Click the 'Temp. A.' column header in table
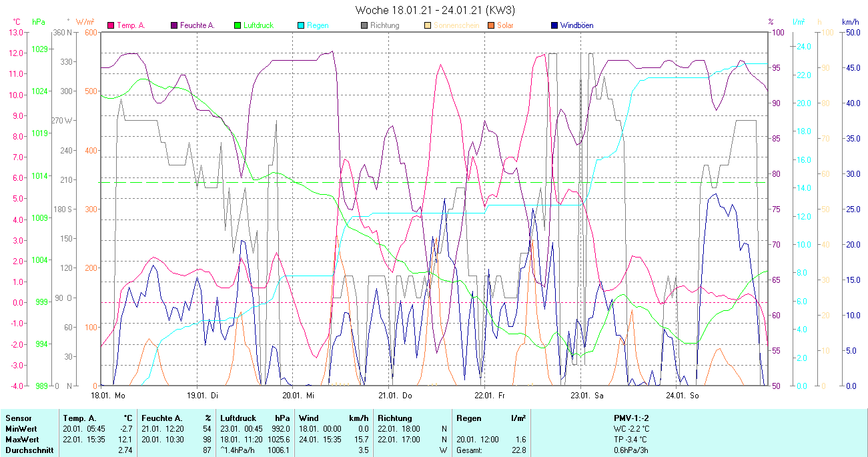This screenshot has height=457, width=868. 80,418
